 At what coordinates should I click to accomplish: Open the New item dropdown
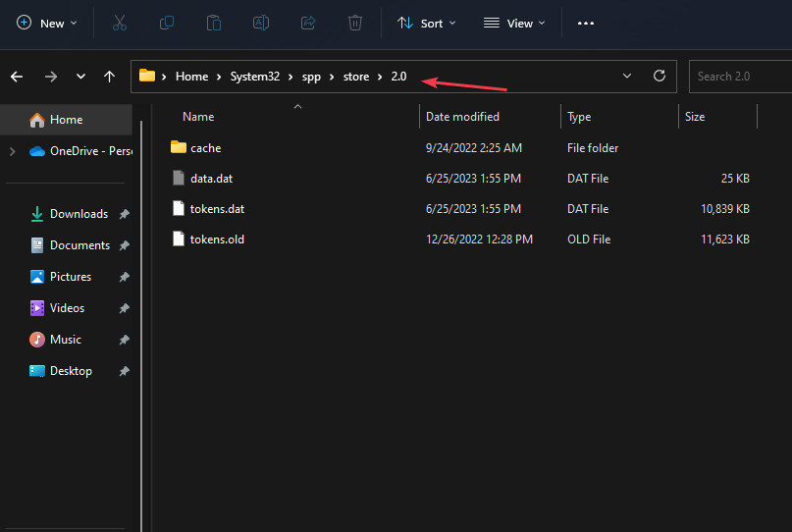(46, 24)
